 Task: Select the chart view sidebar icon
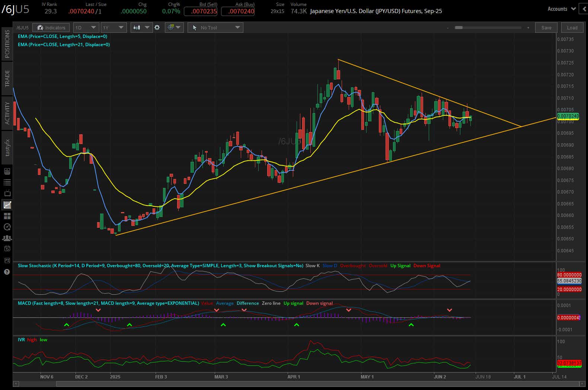7,205
